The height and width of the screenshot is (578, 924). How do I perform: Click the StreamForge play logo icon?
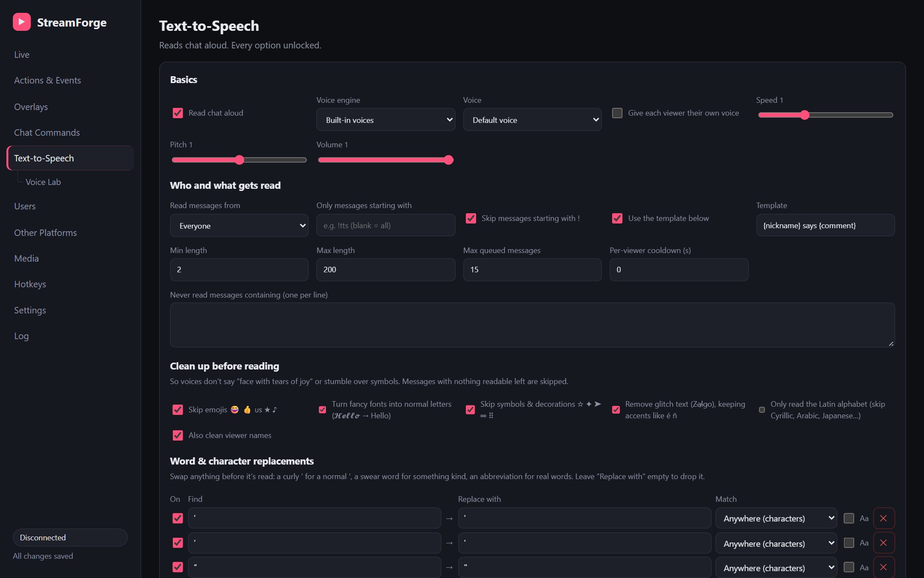(x=22, y=22)
